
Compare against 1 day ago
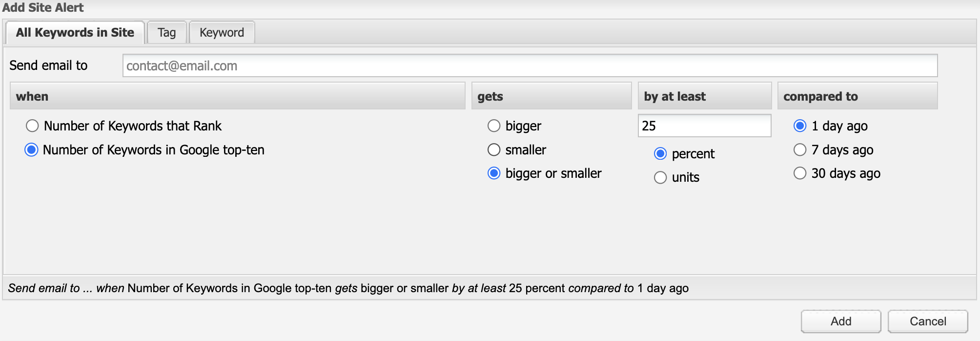click(x=800, y=126)
